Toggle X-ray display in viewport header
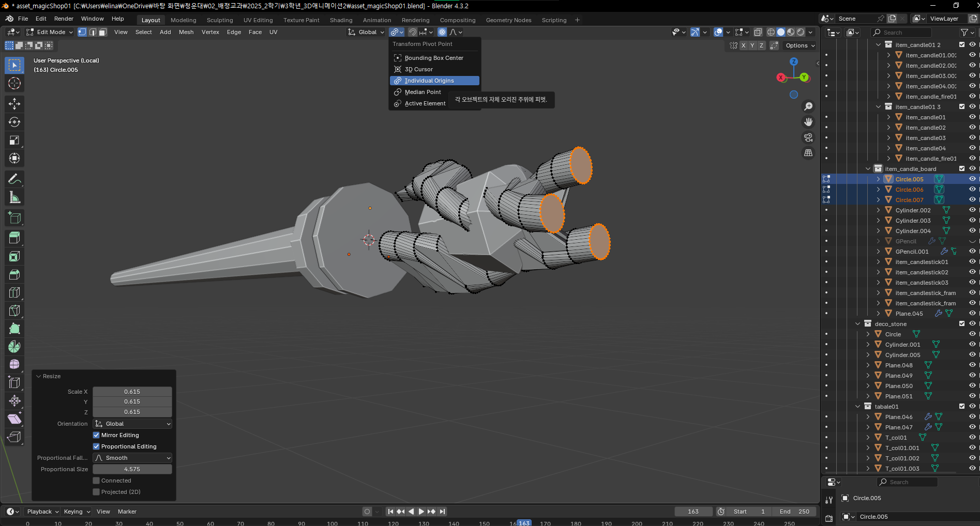Screen dimensions: 980x526 point(758,32)
